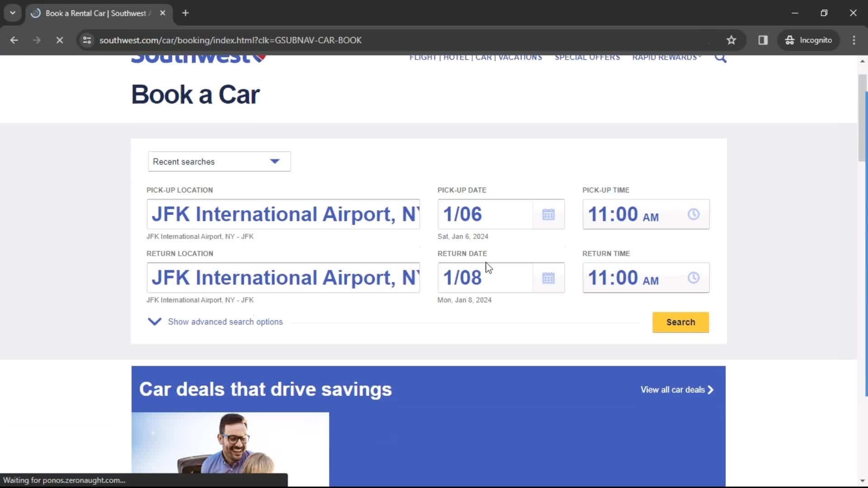The height and width of the screenshot is (488, 868).
Task: Click the browser profile Incognito icon
Action: [789, 40]
